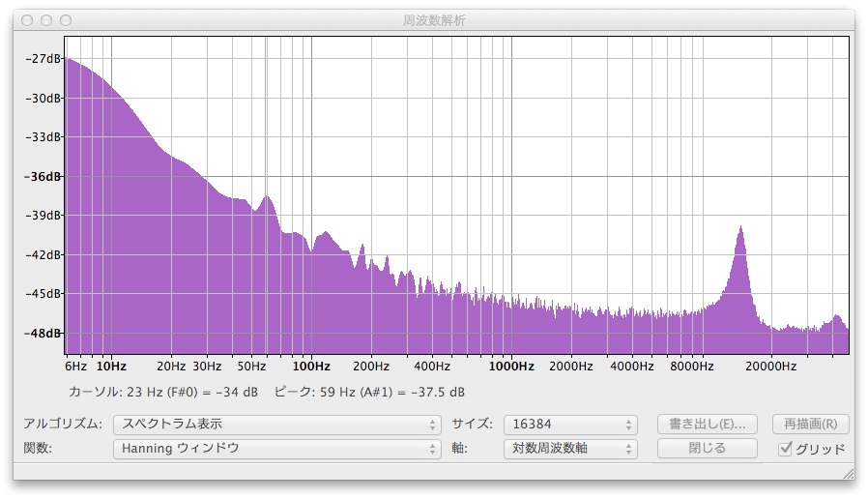Image resolution: width=868 pixels, height=499 pixels.
Task: Click the 1000Hz axis label
Action: click(511, 367)
